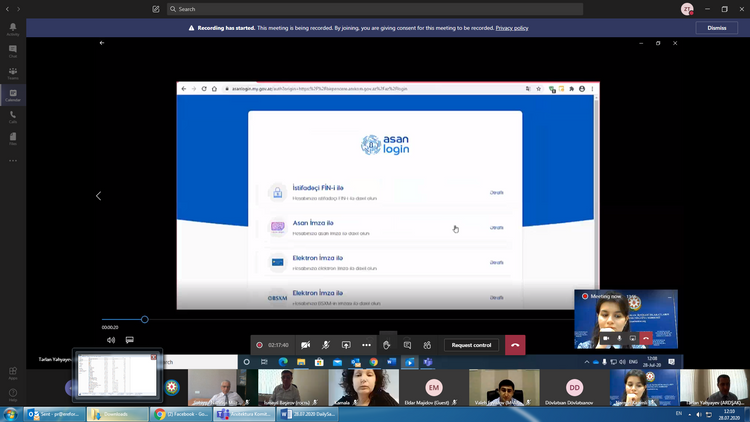Open Files in the Teams sidebar

(13, 139)
